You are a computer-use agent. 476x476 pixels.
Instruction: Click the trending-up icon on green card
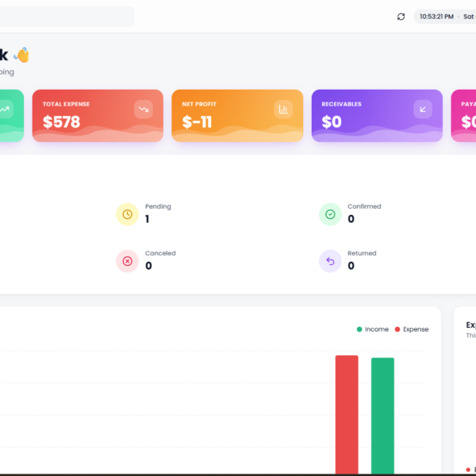point(5,109)
